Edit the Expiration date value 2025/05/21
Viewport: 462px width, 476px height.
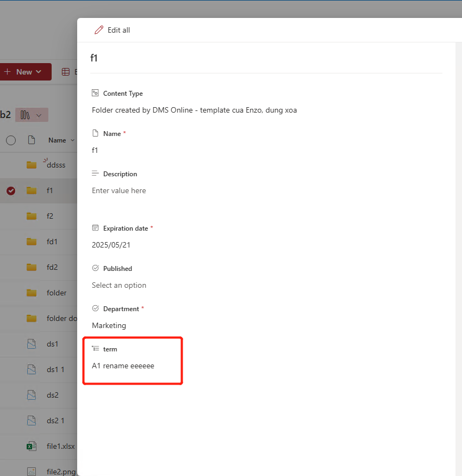[x=111, y=245]
